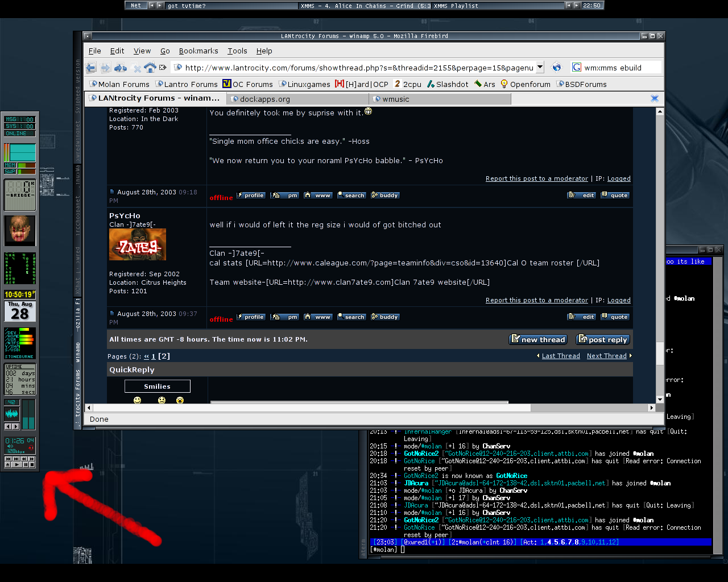
Task: Click the post reply button
Action: pos(603,339)
